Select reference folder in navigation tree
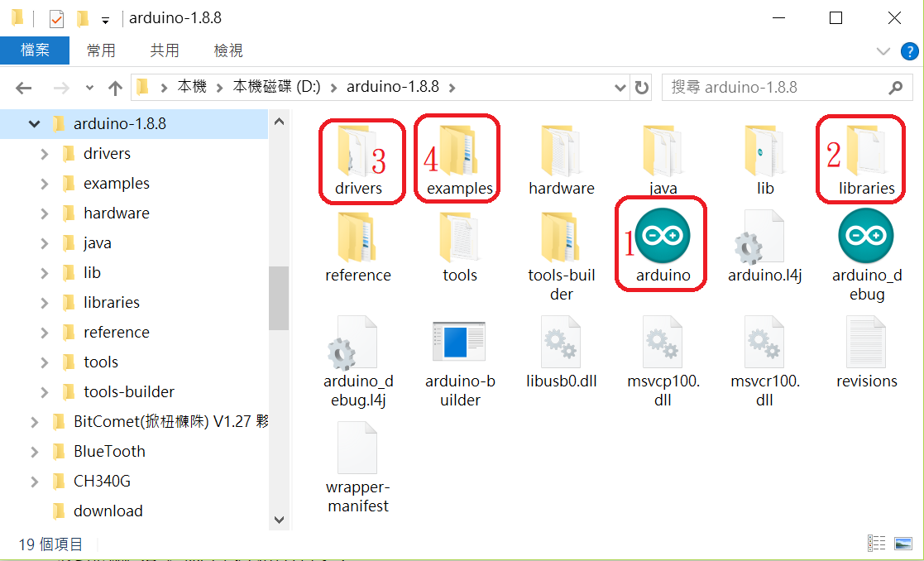This screenshot has width=924, height=561. click(x=117, y=333)
